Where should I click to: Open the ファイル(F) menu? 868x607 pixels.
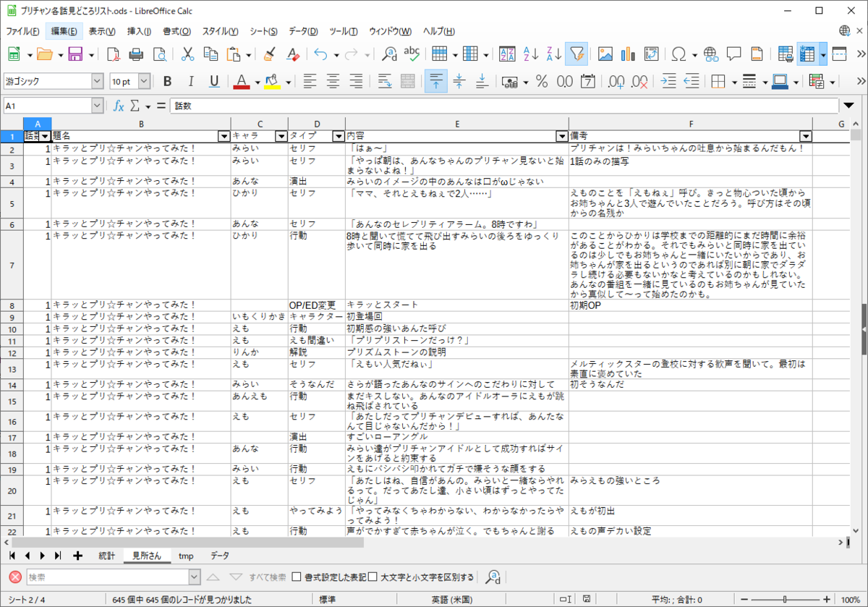coord(22,31)
